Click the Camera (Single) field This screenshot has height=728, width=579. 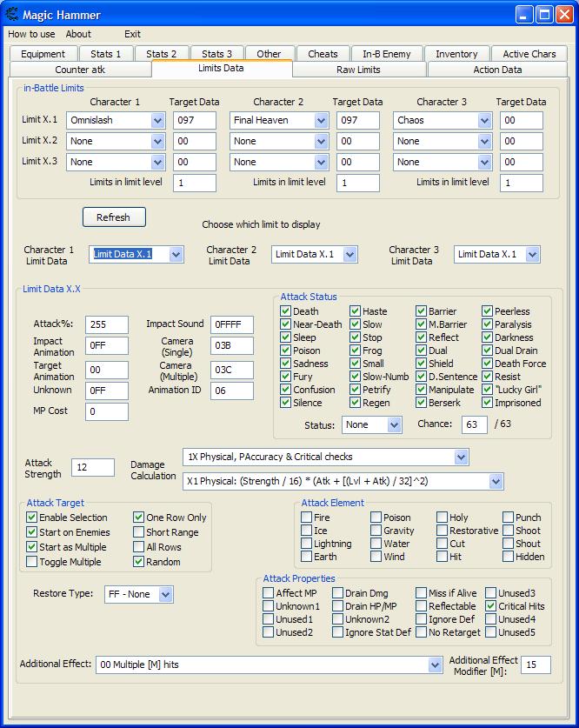pos(232,346)
